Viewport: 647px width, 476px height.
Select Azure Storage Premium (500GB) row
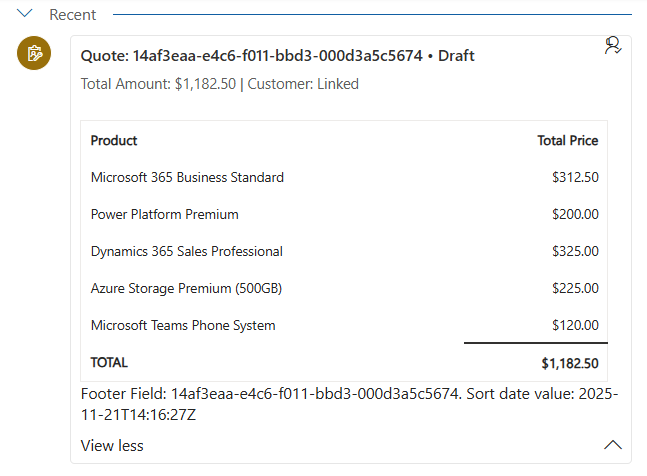click(186, 288)
